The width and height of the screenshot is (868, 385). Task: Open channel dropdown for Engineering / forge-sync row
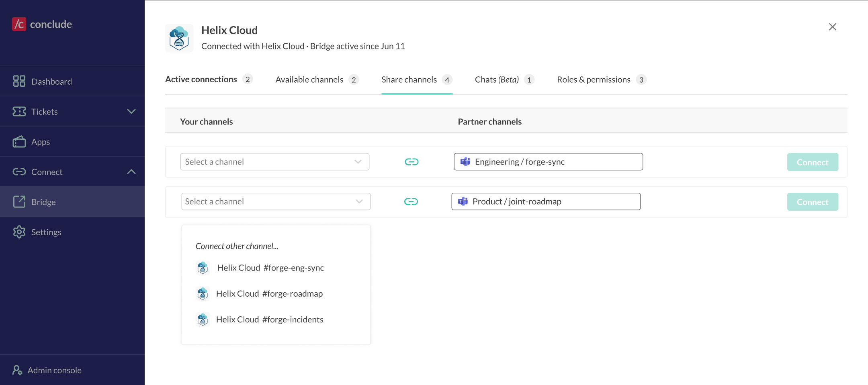[x=275, y=162]
